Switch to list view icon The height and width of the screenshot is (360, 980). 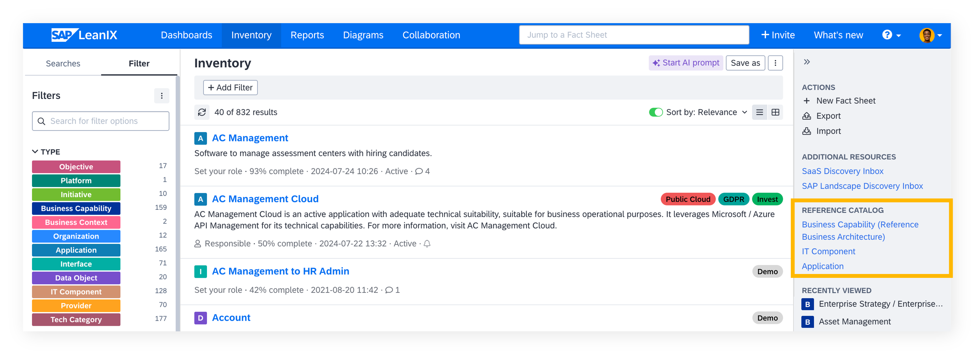pyautogui.click(x=759, y=112)
